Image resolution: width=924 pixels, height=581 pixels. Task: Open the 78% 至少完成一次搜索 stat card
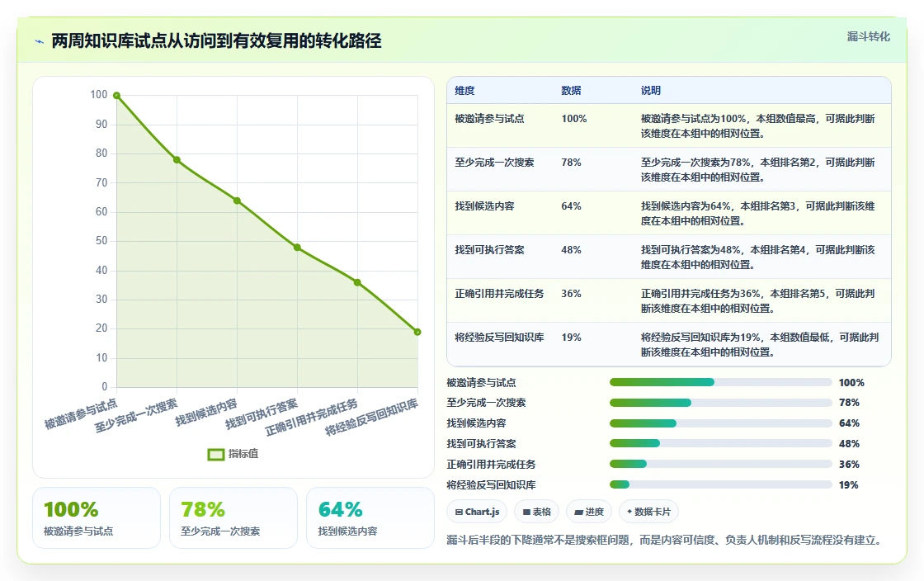[233, 518]
